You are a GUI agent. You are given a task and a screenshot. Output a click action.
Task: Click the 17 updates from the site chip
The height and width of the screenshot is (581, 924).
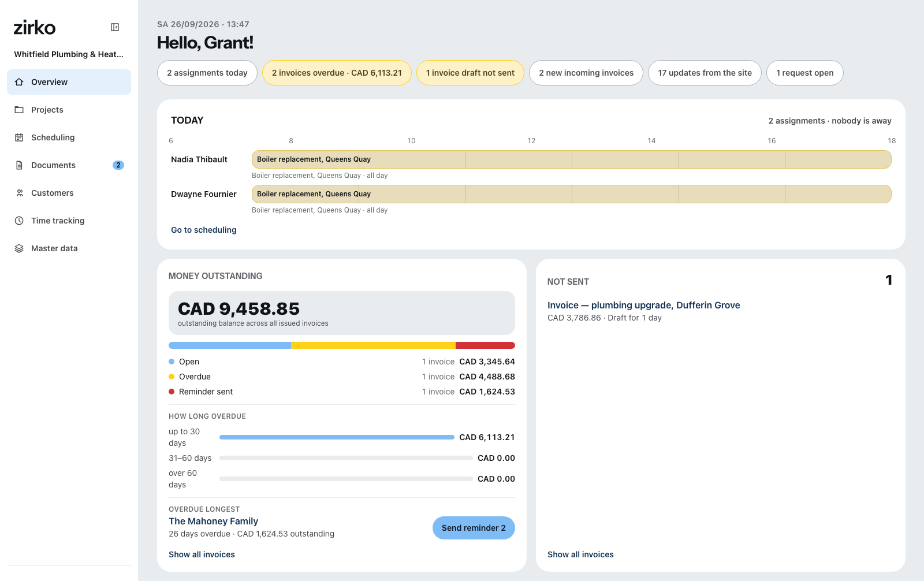[705, 73]
